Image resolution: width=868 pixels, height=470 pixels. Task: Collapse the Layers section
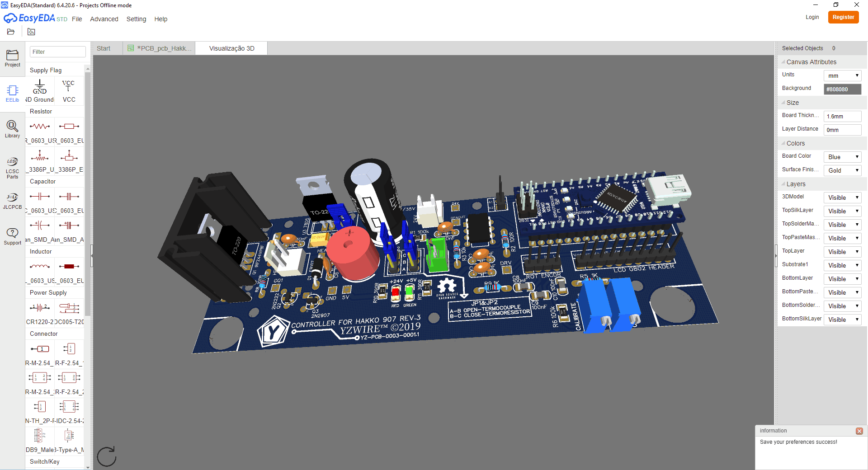(783, 184)
